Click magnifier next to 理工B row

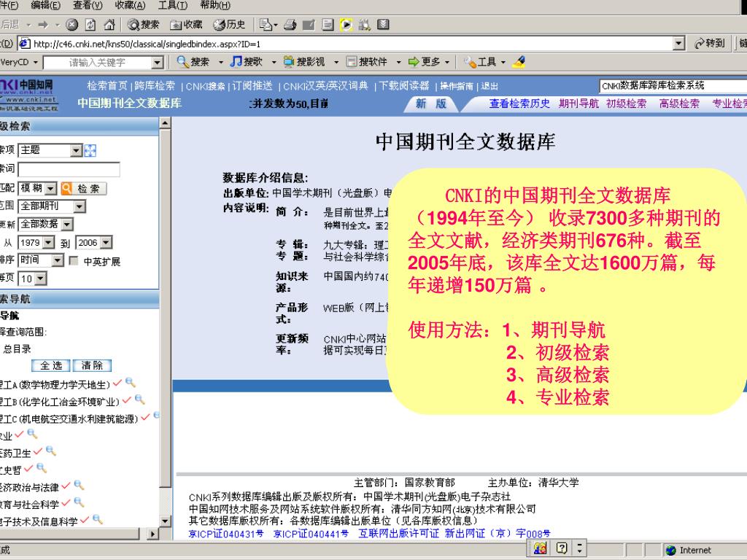pos(139,400)
